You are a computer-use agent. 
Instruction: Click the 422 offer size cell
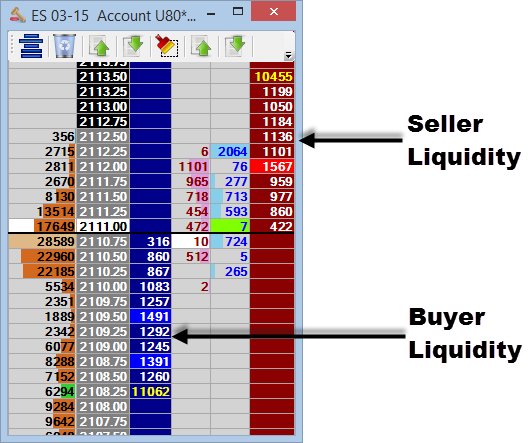point(272,226)
